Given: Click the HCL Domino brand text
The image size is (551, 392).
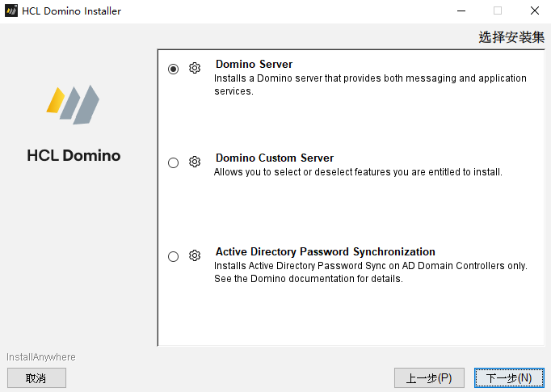Looking at the screenshot, I should click(x=74, y=155).
